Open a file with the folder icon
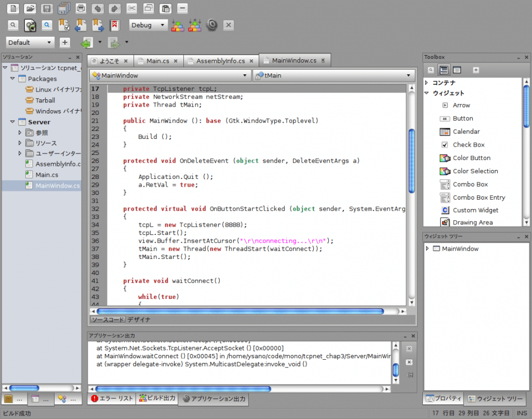532x419 pixels. (30, 8)
